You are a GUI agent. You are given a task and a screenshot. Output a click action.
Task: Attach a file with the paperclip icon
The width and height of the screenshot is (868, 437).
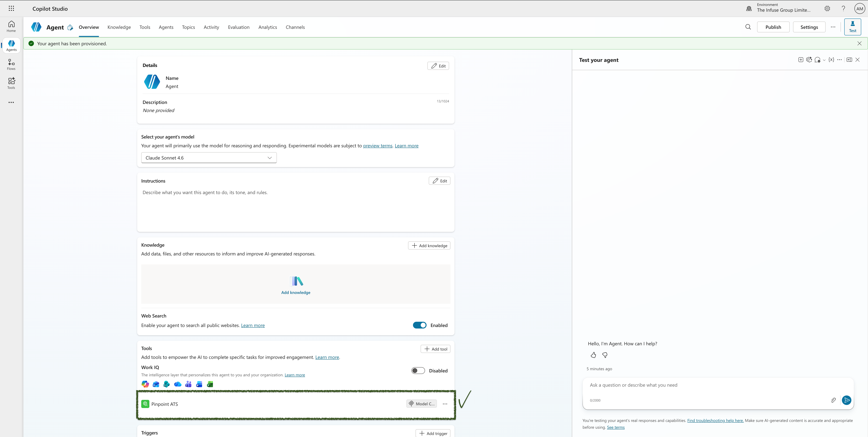(x=833, y=400)
